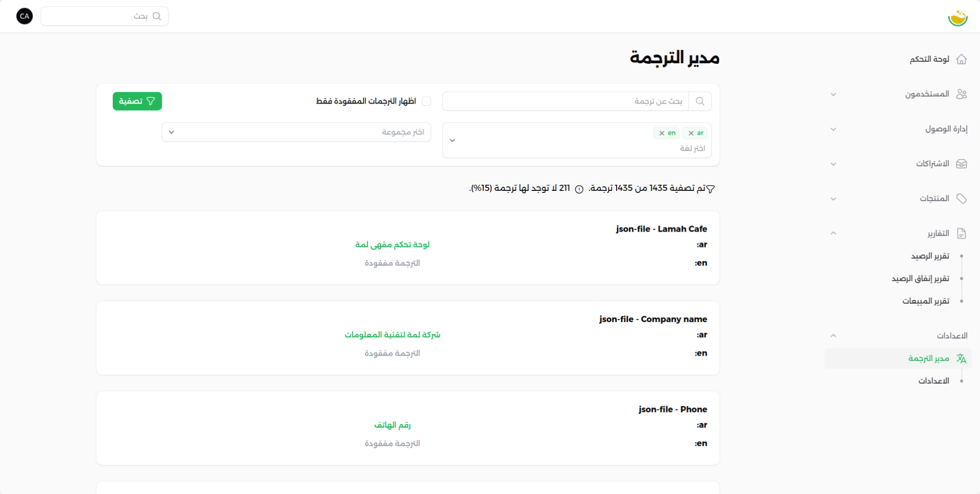Click the إدارة الوصول sidebar label
Viewport: 980px width, 494px height.
point(946,129)
